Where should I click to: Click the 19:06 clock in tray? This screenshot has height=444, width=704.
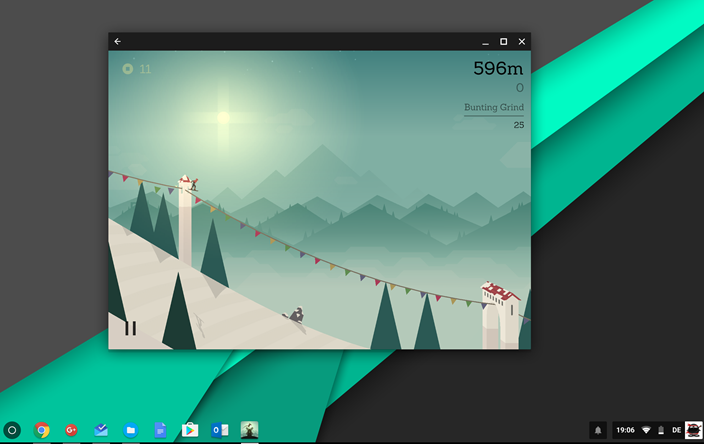625,430
